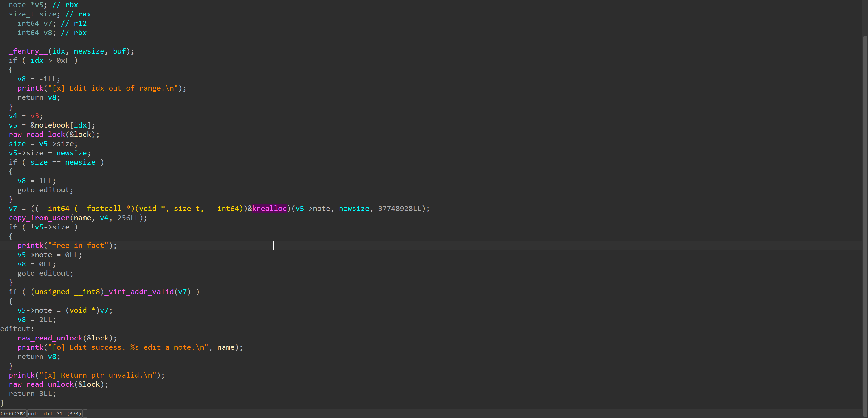Click "return 3LL" statement
Viewport: 868px width, 418px height.
click(32, 393)
